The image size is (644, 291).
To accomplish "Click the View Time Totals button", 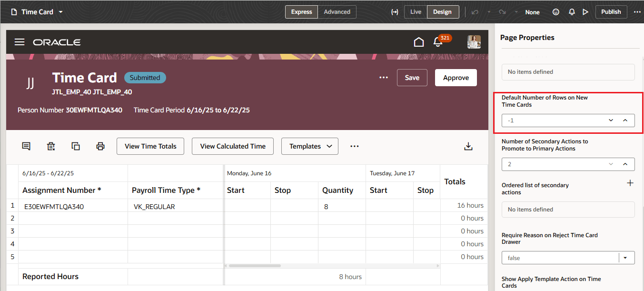I will click(x=150, y=146).
